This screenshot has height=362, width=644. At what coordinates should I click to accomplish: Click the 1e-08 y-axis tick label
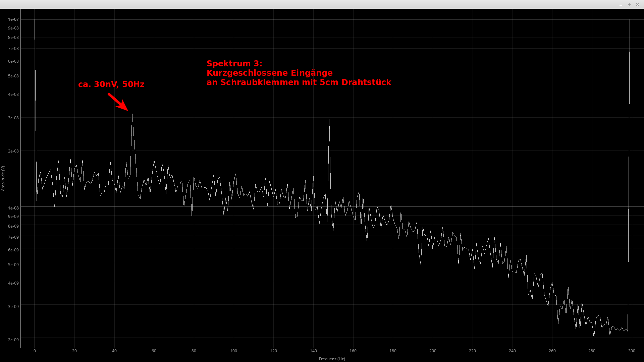click(13, 208)
